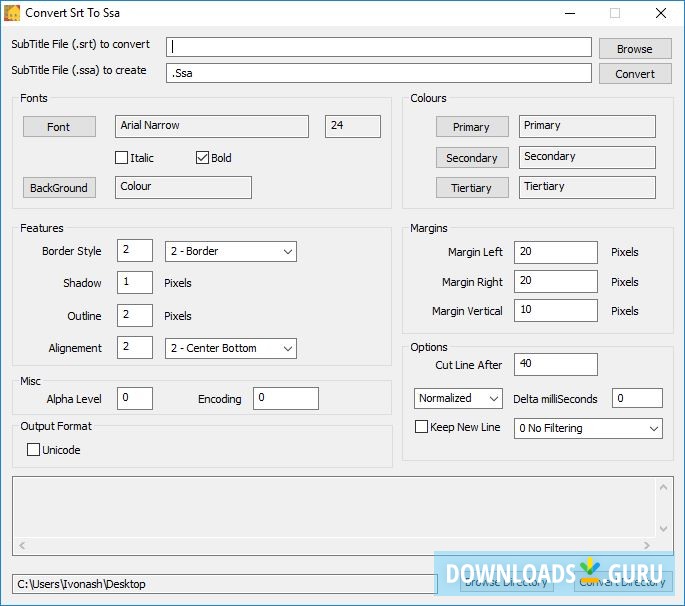Image resolution: width=685 pixels, height=606 pixels.
Task: Click the log horizontal scroll left arrow
Action: point(22,545)
